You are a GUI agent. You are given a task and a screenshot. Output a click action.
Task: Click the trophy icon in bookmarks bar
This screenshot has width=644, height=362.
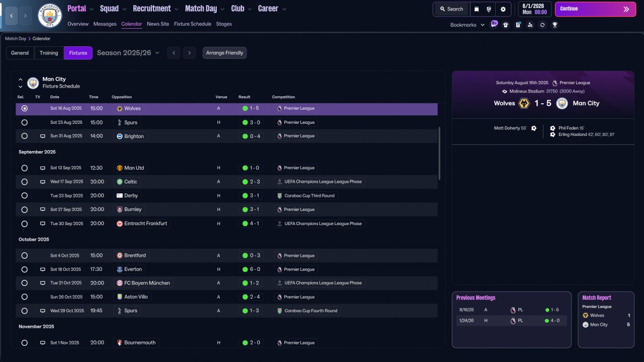pos(555,25)
